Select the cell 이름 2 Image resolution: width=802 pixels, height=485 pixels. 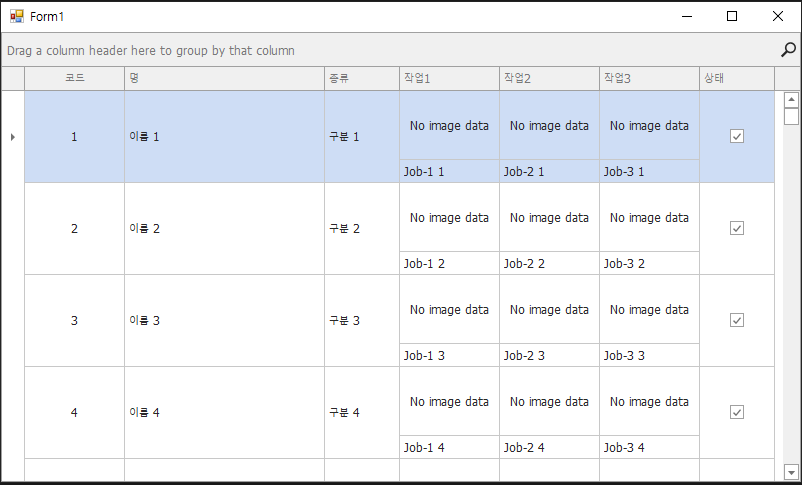point(225,229)
